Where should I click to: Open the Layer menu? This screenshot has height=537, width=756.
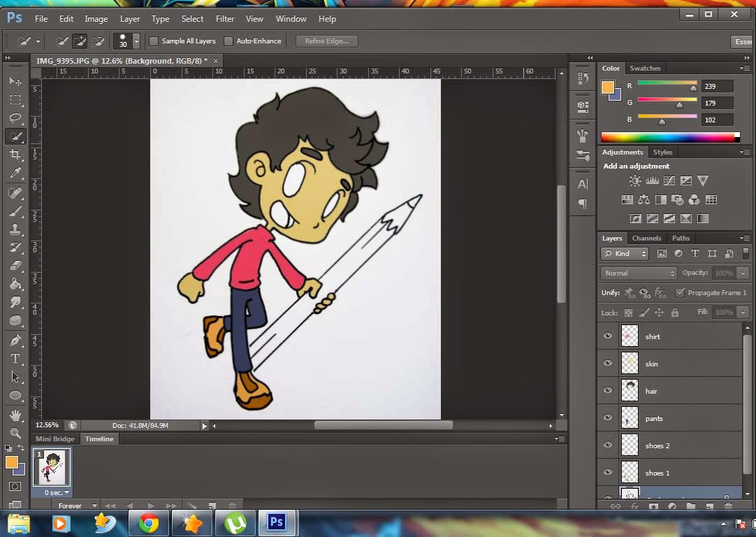tap(130, 19)
